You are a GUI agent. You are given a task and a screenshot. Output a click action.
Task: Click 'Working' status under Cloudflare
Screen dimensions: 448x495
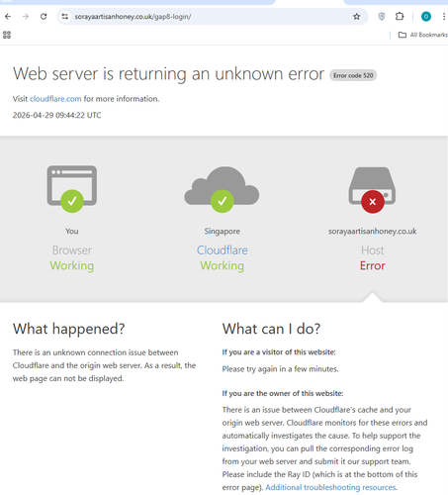click(223, 265)
